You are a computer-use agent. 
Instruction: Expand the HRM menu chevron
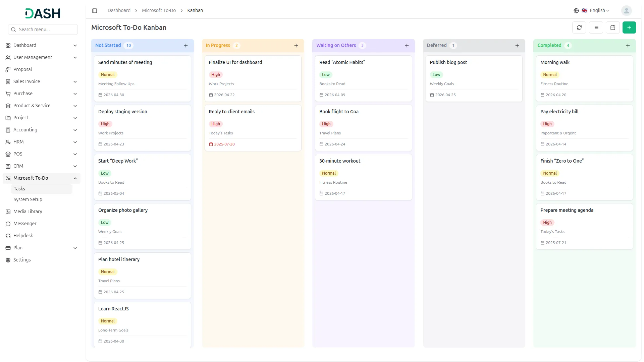[x=75, y=142]
